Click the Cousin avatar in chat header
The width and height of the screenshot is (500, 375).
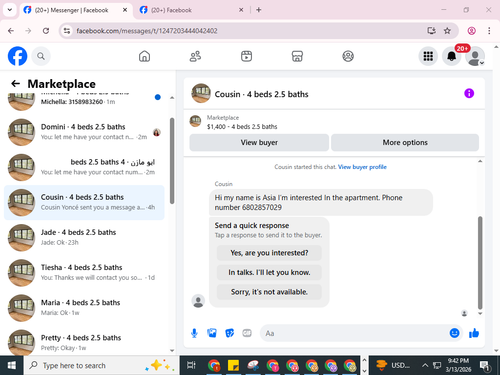[201, 93]
